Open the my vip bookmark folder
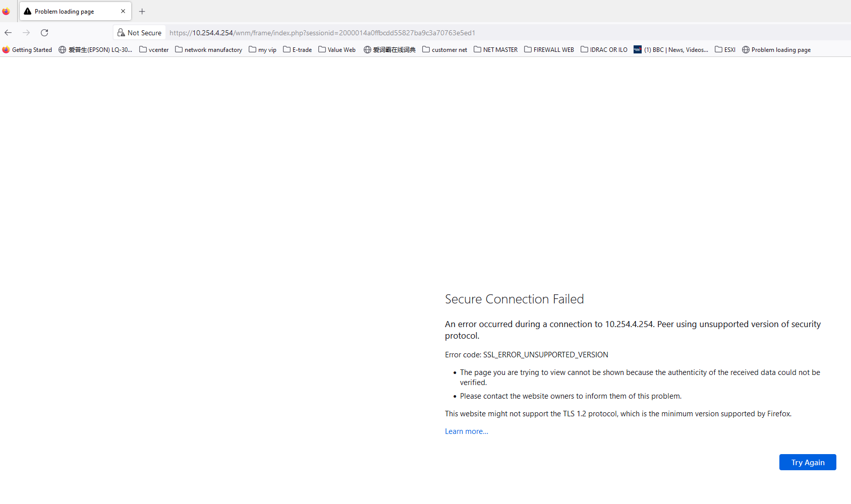This screenshot has height=504, width=851. 263,50
